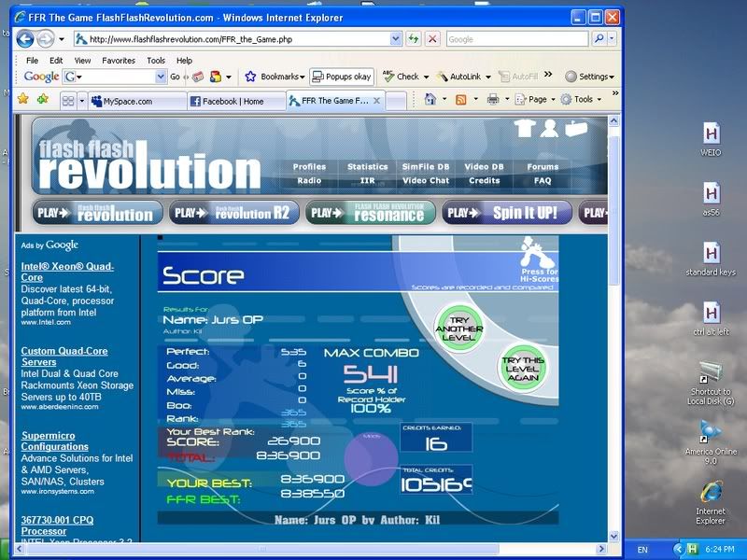Click the green H tray icon
The image size is (747, 560).
[692, 549]
